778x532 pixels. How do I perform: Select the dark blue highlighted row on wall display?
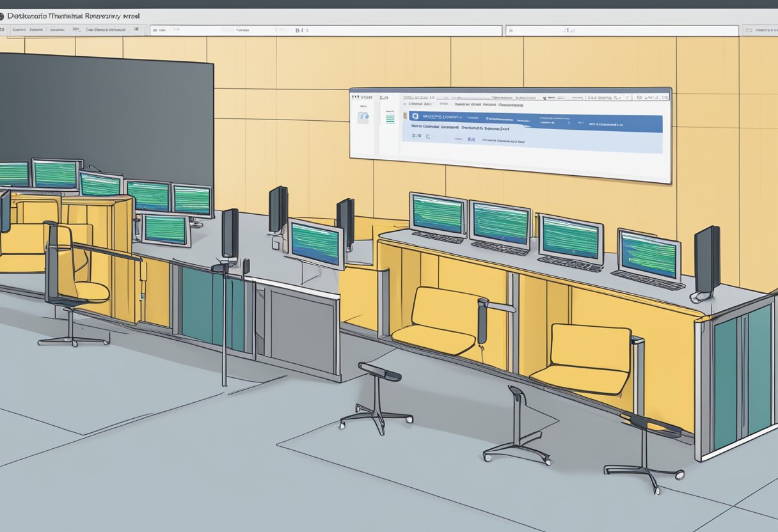pyautogui.click(x=534, y=121)
